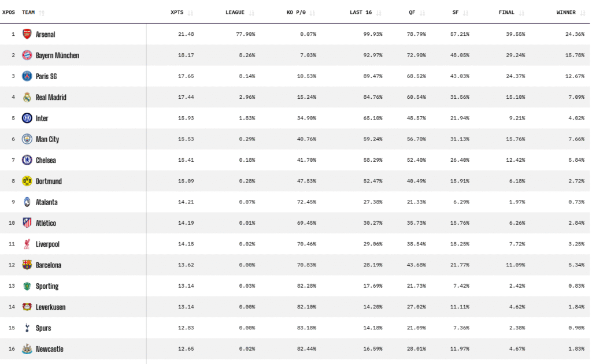The image size is (592, 364).
Task: Click the Arsenal club crest
Action: point(27,34)
